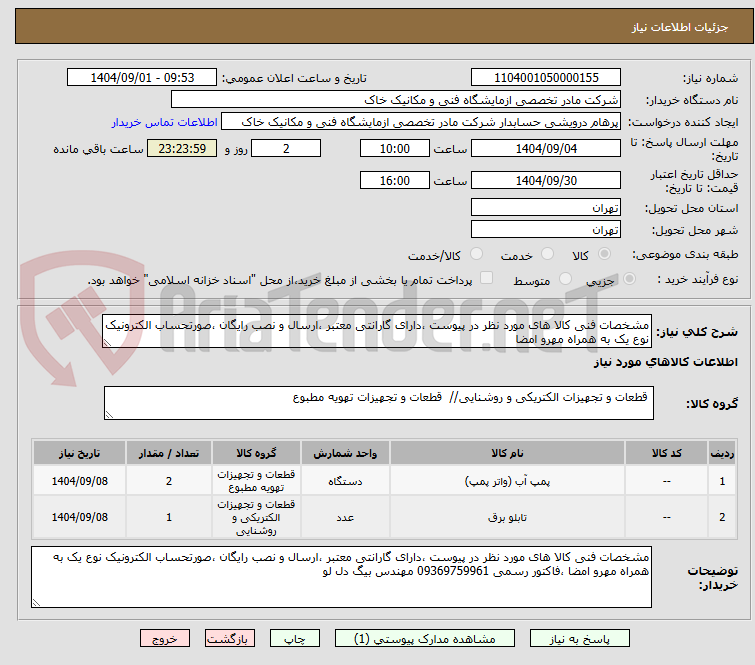Toggle the 'اسناد خزانه اسلامی' payment checkbox
This screenshot has width=755, height=665.
[487, 279]
